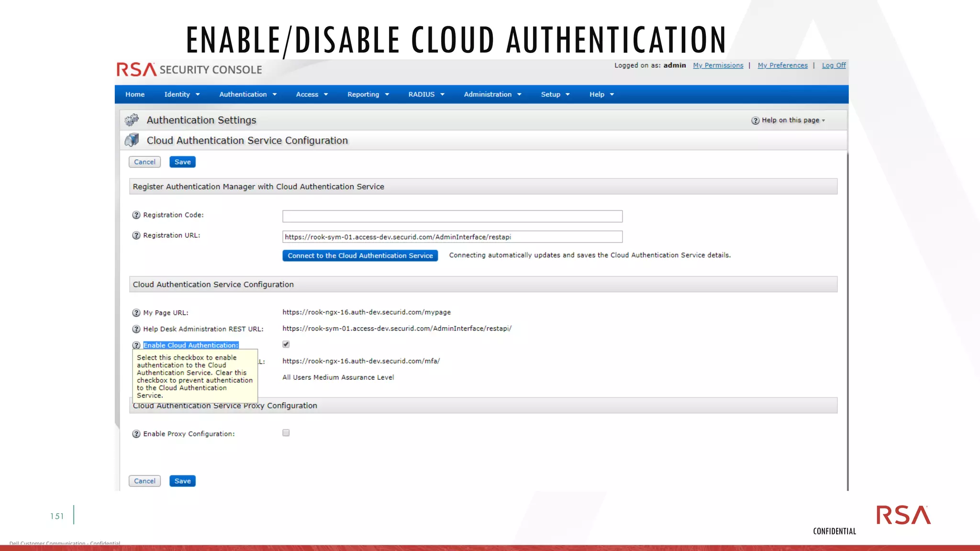Expand Help on this page dropdown

pyautogui.click(x=823, y=121)
